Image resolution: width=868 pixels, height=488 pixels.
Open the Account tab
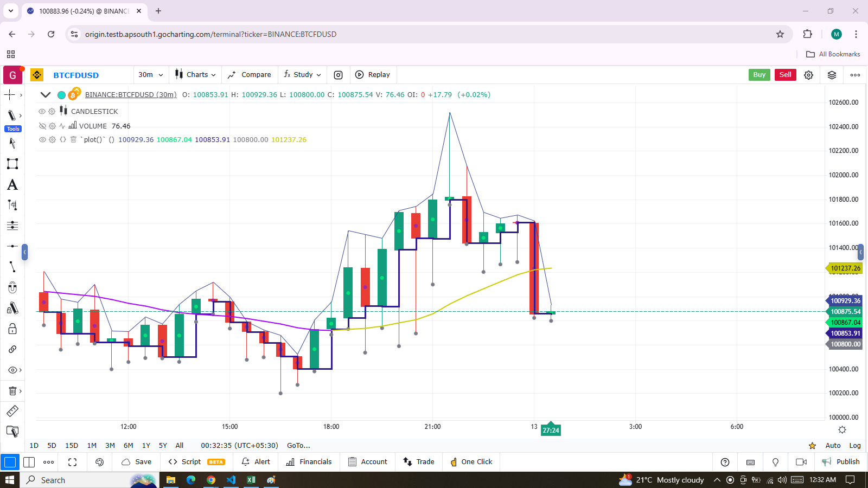368,462
